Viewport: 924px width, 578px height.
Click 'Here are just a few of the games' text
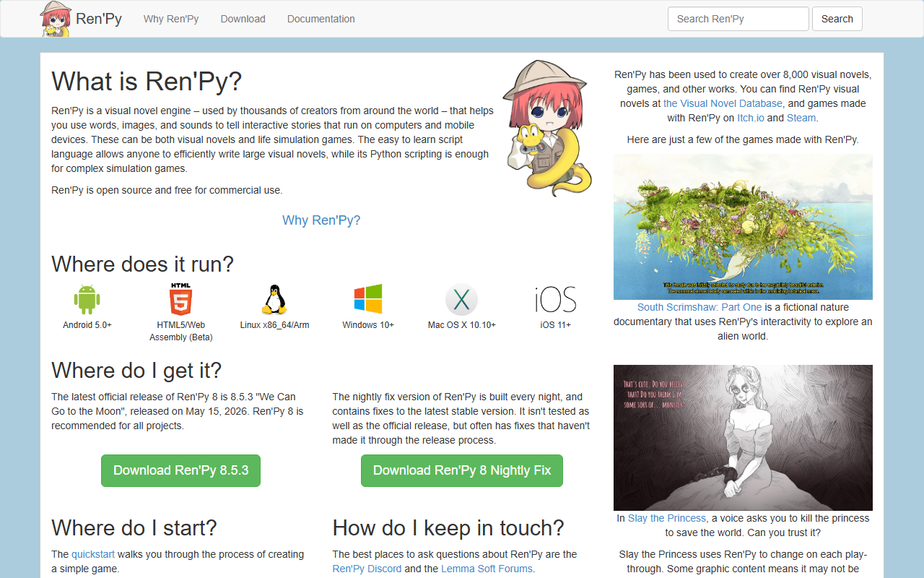(743, 139)
